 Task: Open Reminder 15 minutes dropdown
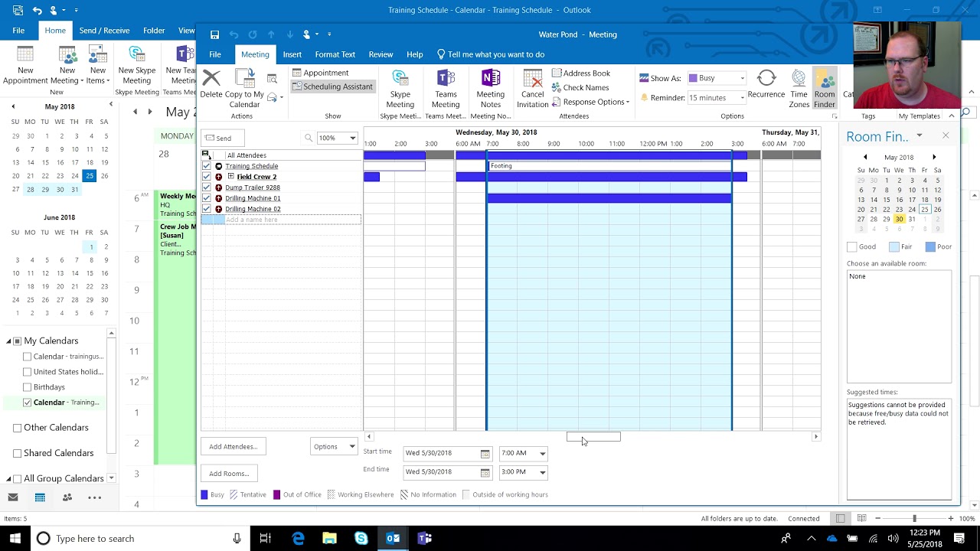coord(741,98)
